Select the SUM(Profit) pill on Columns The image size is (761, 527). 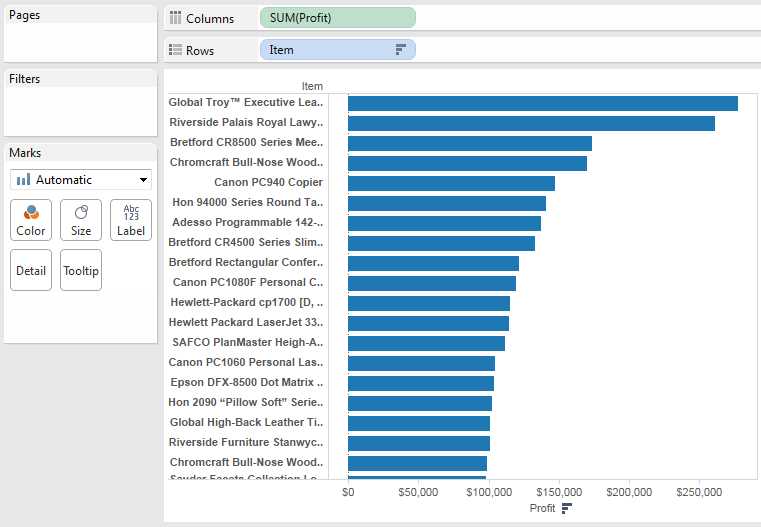(x=338, y=18)
